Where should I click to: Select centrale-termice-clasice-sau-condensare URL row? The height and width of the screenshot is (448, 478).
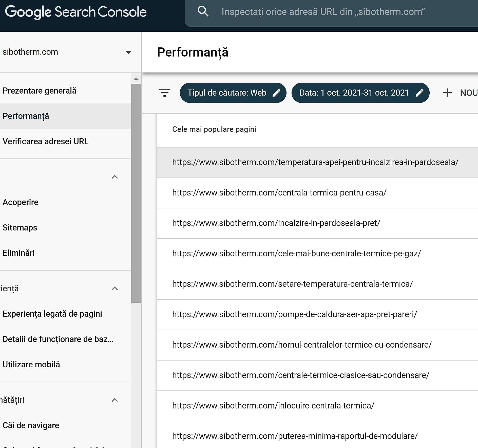[317, 375]
